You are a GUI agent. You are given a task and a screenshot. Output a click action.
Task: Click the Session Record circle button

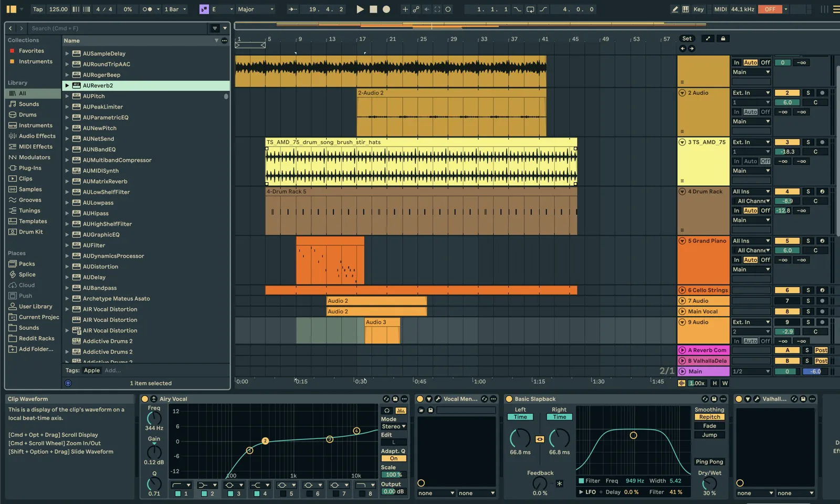point(448,9)
